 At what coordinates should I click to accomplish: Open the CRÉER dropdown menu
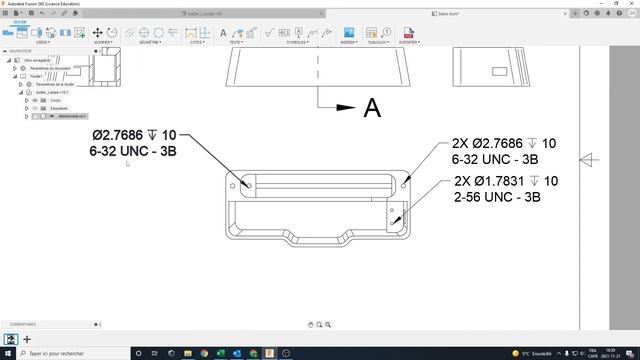coord(43,42)
